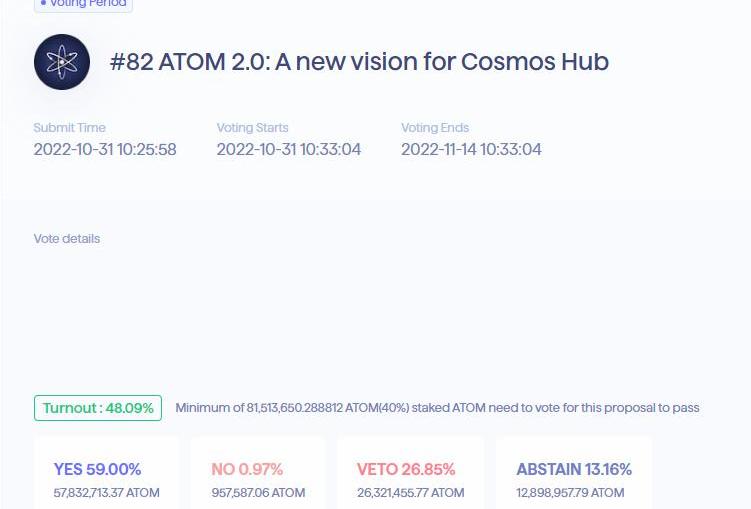
Task: Click the Voting Period status badge
Action: tap(83, 4)
